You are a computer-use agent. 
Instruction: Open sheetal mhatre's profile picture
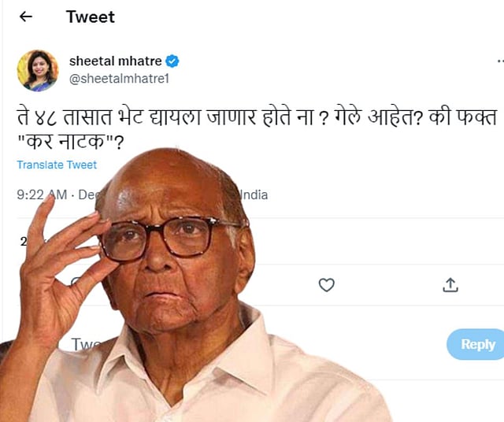pos(37,70)
